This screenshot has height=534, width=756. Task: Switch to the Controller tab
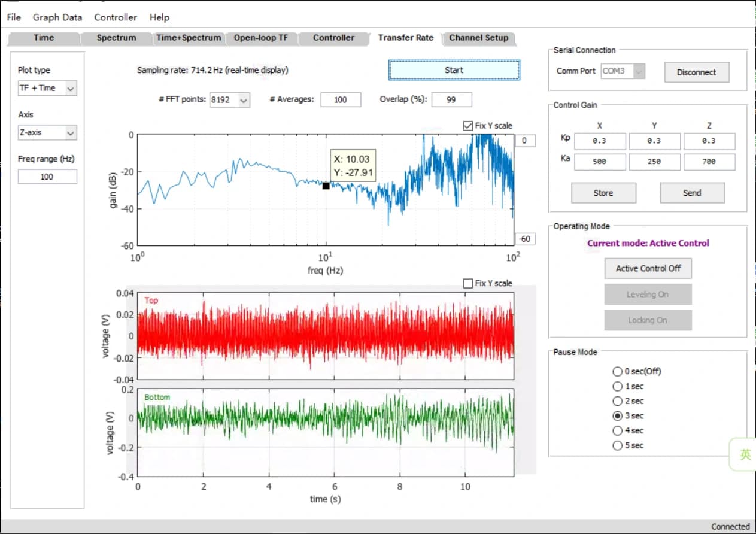333,38
